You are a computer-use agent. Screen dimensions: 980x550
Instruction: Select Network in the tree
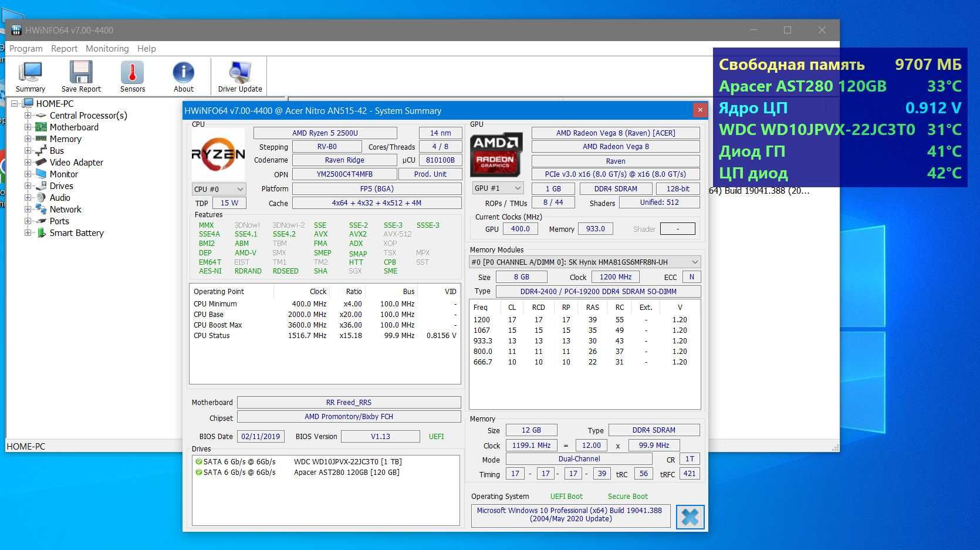pos(65,210)
